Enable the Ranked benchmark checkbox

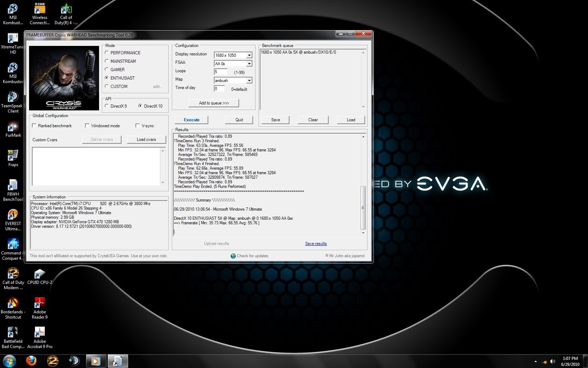click(x=34, y=125)
